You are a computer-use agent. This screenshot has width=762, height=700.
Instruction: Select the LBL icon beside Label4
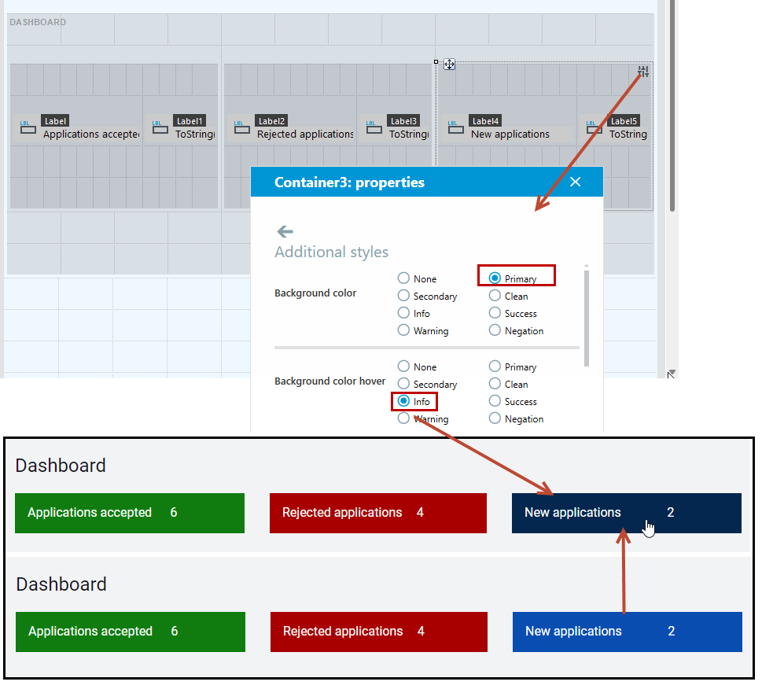(456, 127)
